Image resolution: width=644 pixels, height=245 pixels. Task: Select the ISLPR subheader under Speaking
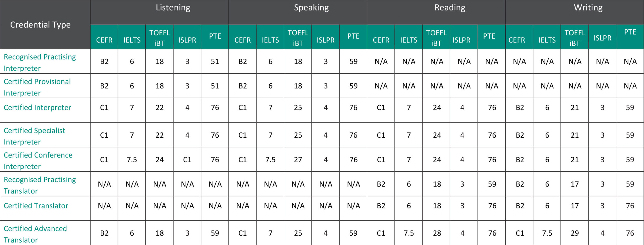326,40
